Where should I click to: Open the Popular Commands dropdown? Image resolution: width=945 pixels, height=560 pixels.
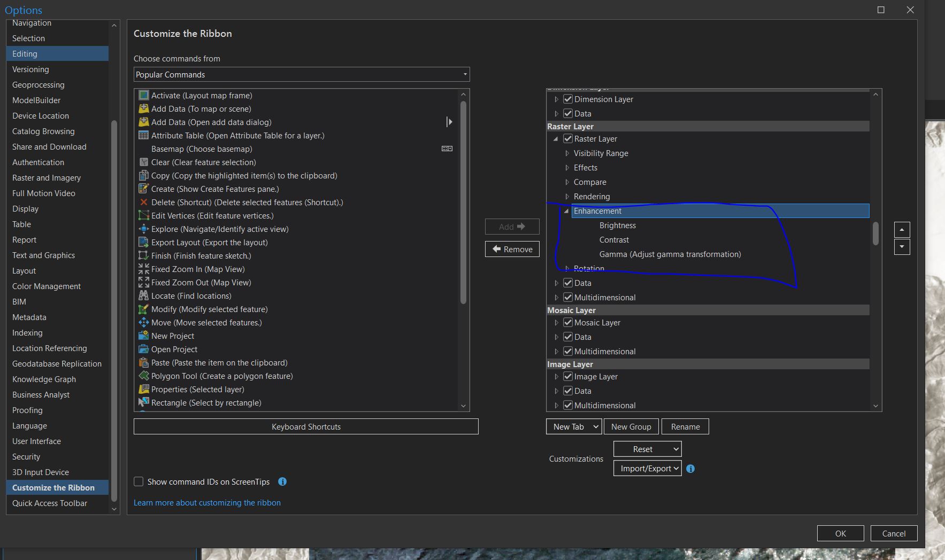[464, 74]
